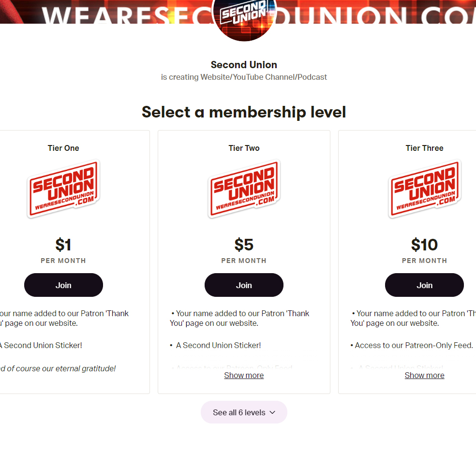Expand See all 6 levels

pyautogui.click(x=239, y=412)
